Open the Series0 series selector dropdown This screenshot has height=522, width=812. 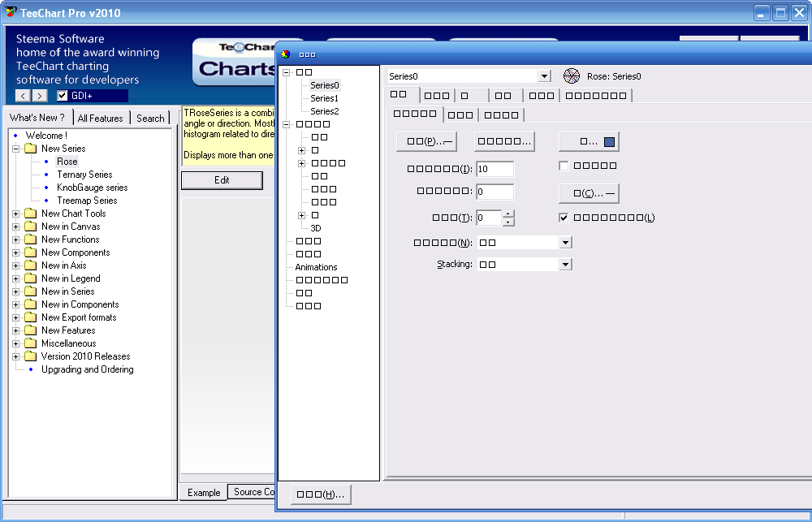pyautogui.click(x=544, y=76)
